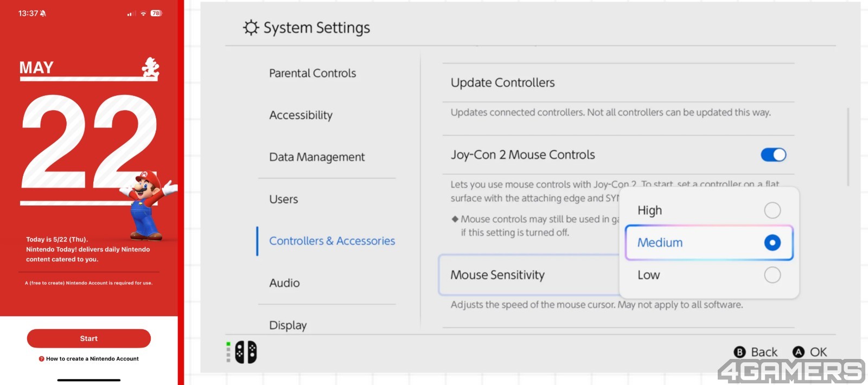Toggle Joy-Con 2 Mouse Controls switch off
Screen dimensions: 868x385
(x=773, y=155)
